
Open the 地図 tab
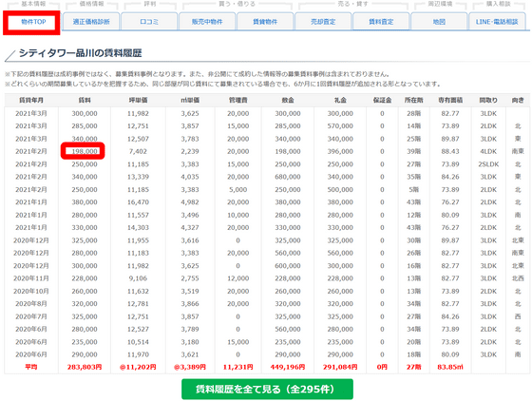tap(439, 22)
